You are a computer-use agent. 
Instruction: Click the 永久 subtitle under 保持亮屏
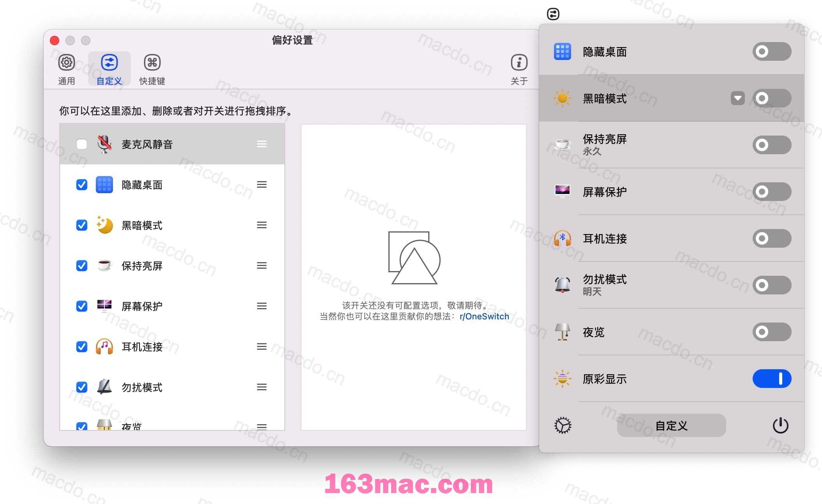pyautogui.click(x=592, y=152)
